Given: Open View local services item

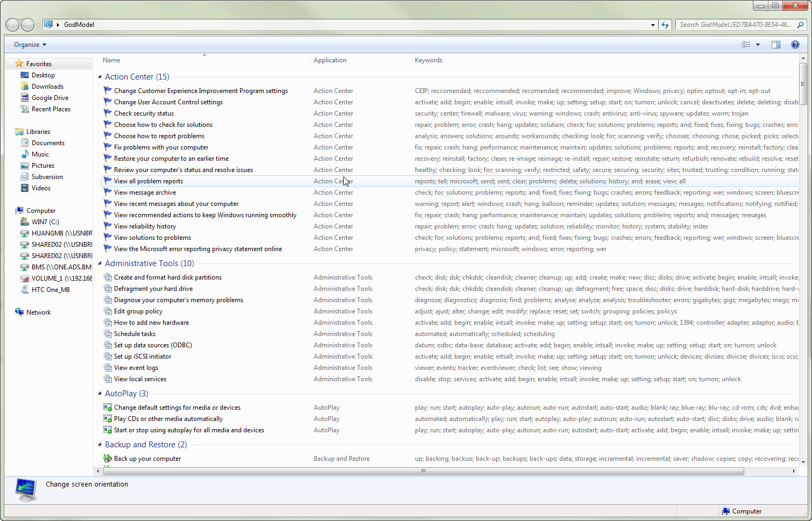Looking at the screenshot, I should pyautogui.click(x=140, y=379).
